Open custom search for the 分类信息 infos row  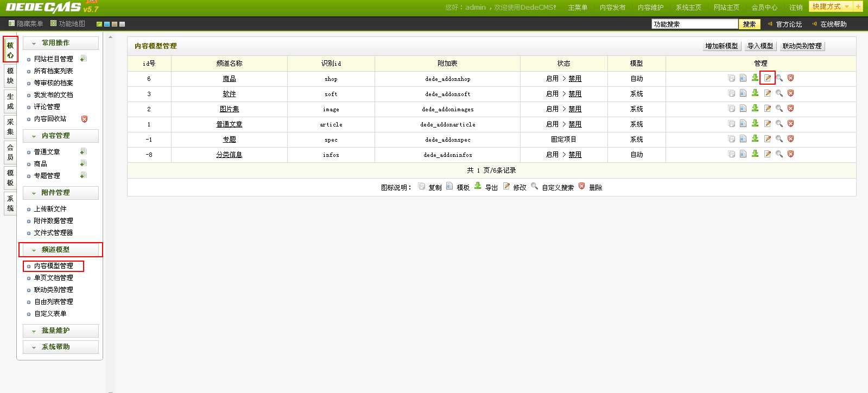[779, 154]
